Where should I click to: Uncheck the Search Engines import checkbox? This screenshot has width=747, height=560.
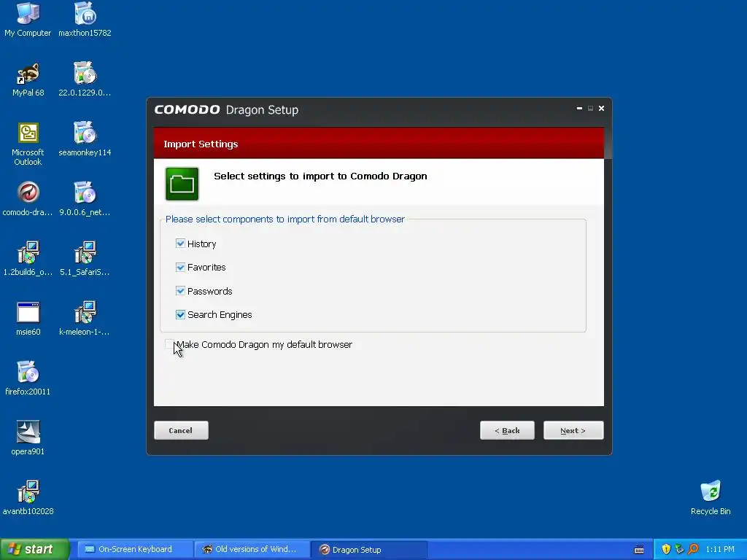(180, 315)
